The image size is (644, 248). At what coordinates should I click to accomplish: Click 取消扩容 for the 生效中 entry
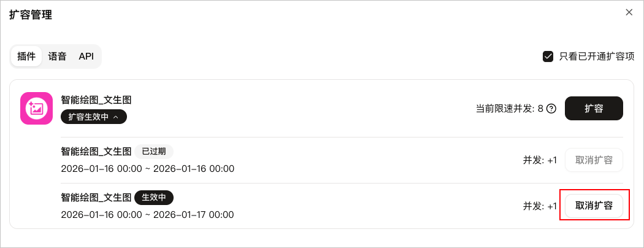click(x=594, y=206)
